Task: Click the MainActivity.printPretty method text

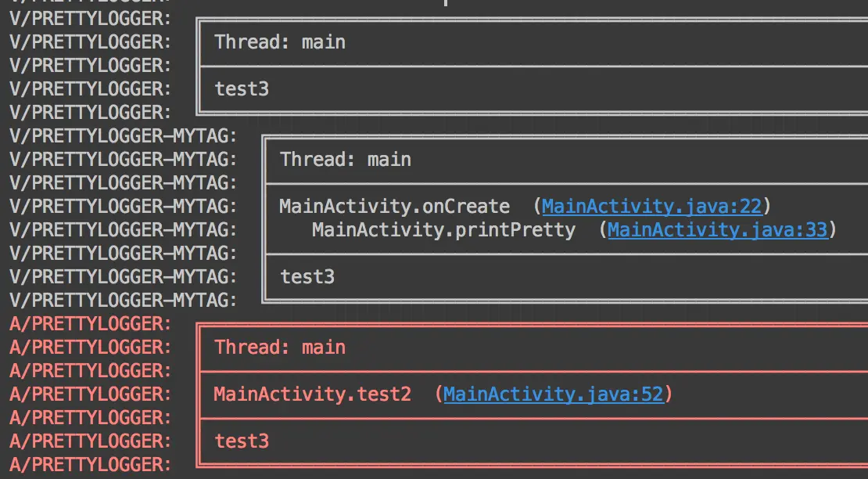Action: [443, 230]
